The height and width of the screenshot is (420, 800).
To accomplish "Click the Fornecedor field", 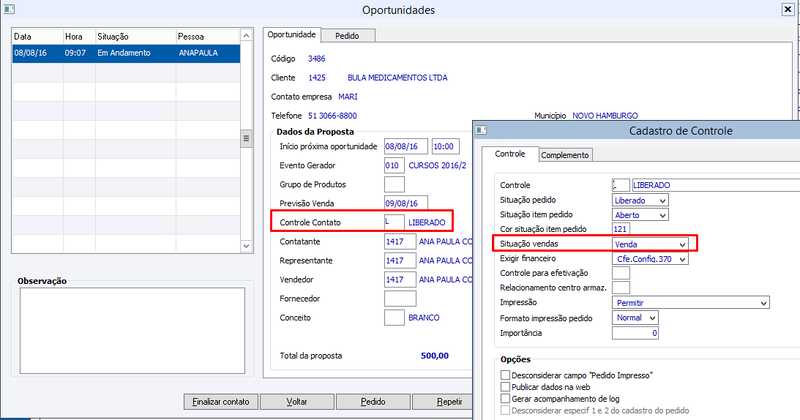I will point(399,299).
